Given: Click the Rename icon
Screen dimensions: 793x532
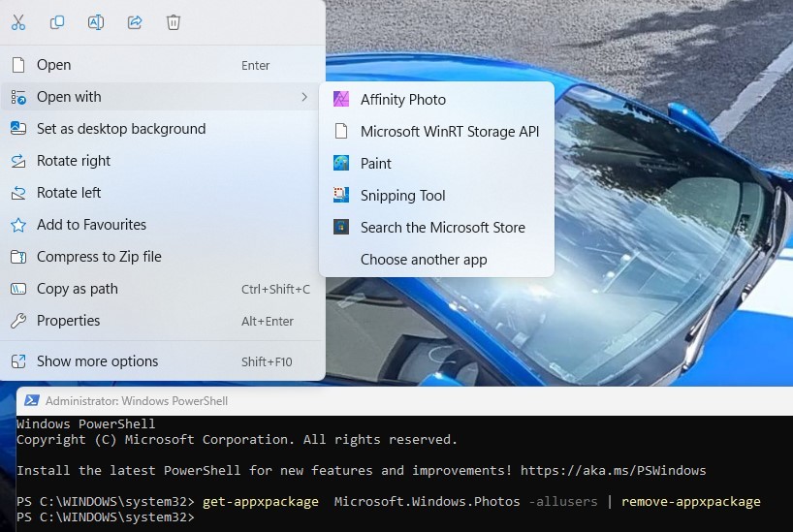Looking at the screenshot, I should click(x=96, y=22).
